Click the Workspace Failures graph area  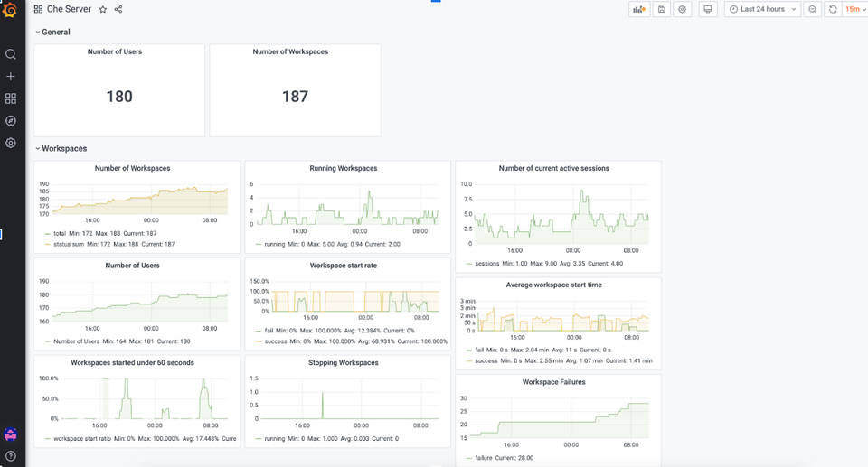coord(559,417)
